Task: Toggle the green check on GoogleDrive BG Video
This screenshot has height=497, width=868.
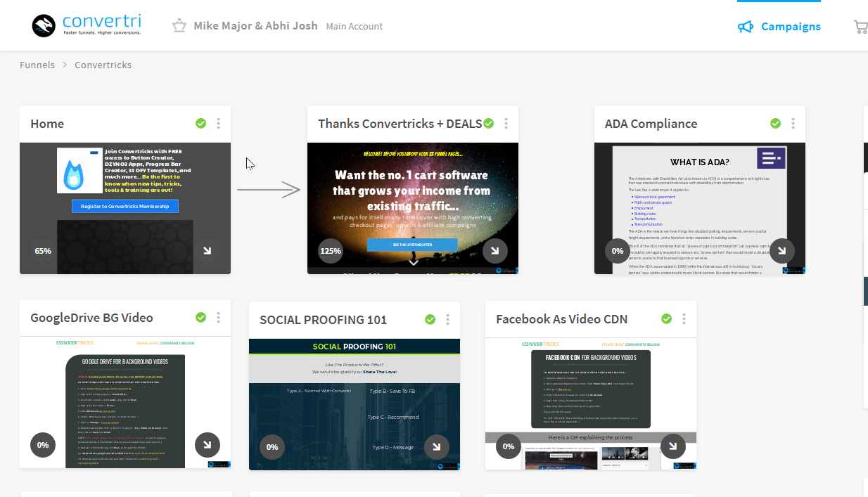Action: point(200,317)
